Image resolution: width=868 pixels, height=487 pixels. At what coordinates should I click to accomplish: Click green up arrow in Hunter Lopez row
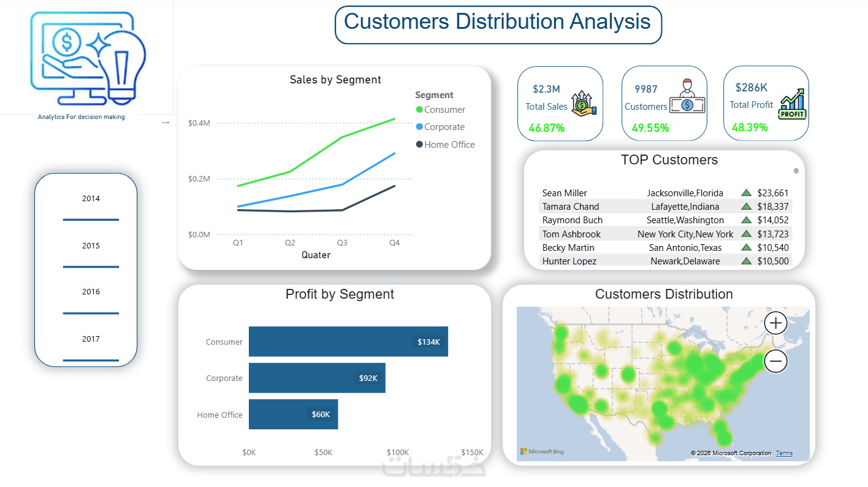pos(747,261)
